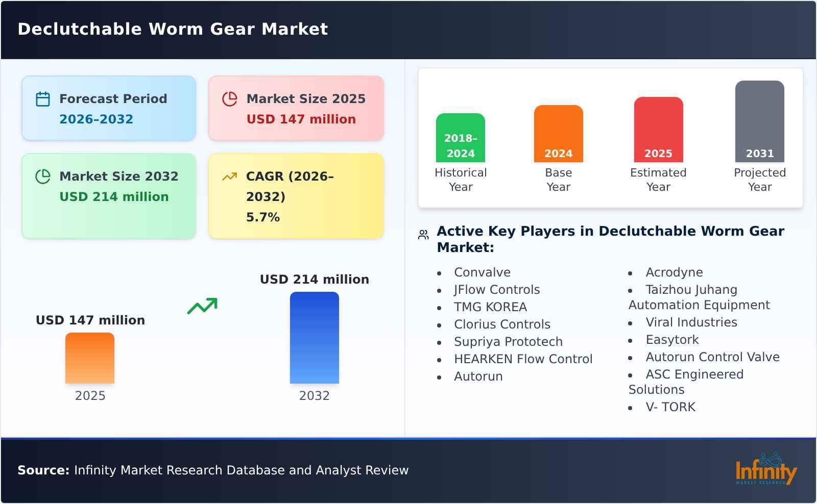The image size is (817, 504).
Task: Click the clock-style icon in the Market Size 2025 card
Action: (230, 98)
